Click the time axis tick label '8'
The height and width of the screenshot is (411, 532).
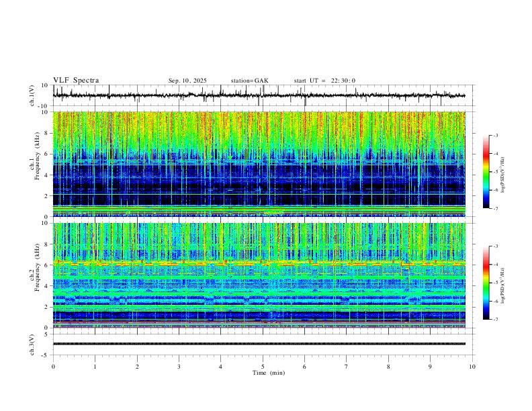click(x=388, y=367)
